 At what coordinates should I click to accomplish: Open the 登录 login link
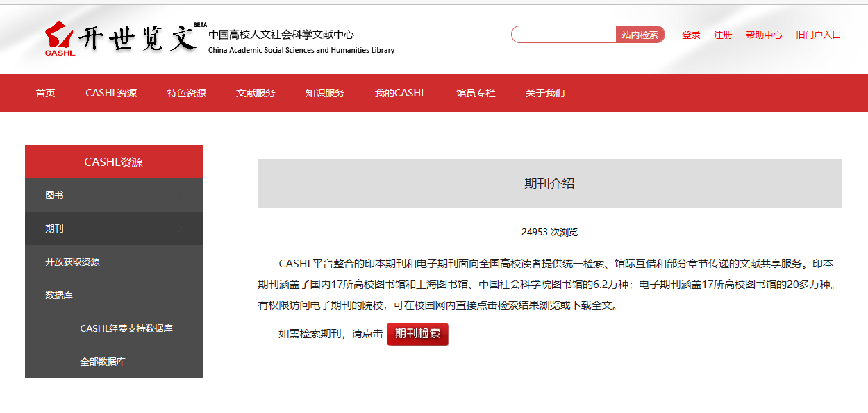click(x=691, y=35)
